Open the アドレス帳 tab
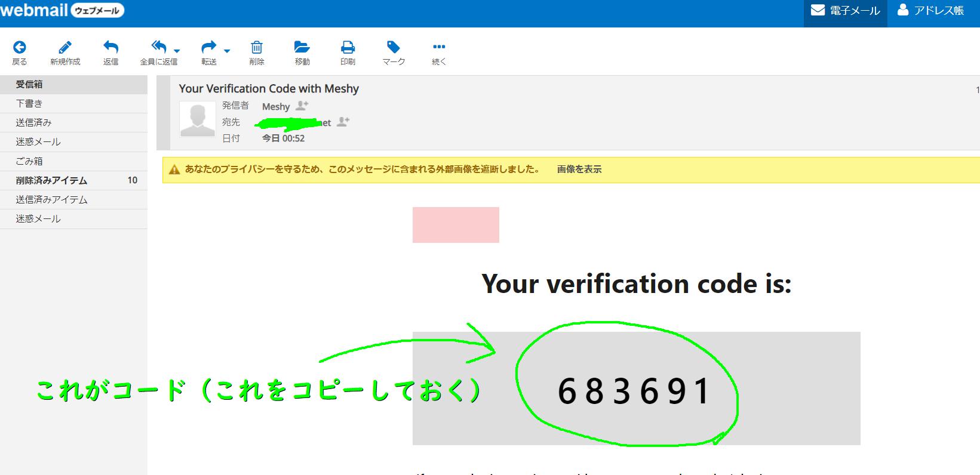 pos(932,11)
